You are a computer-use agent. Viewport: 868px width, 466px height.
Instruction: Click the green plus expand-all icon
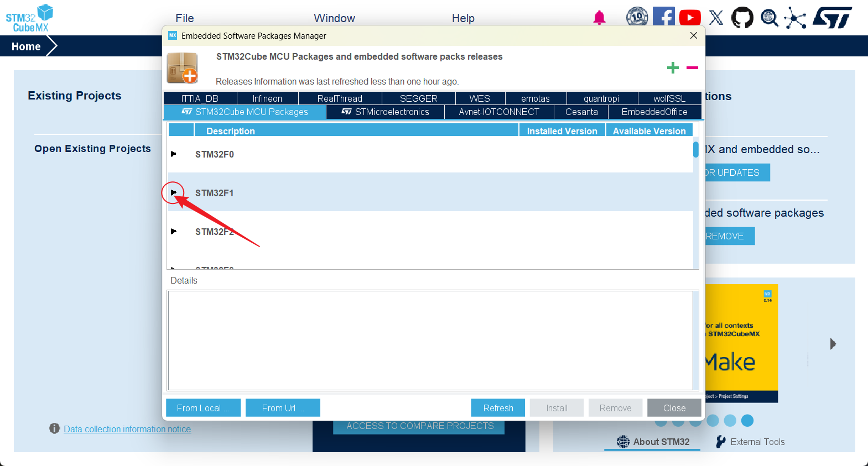pos(673,68)
